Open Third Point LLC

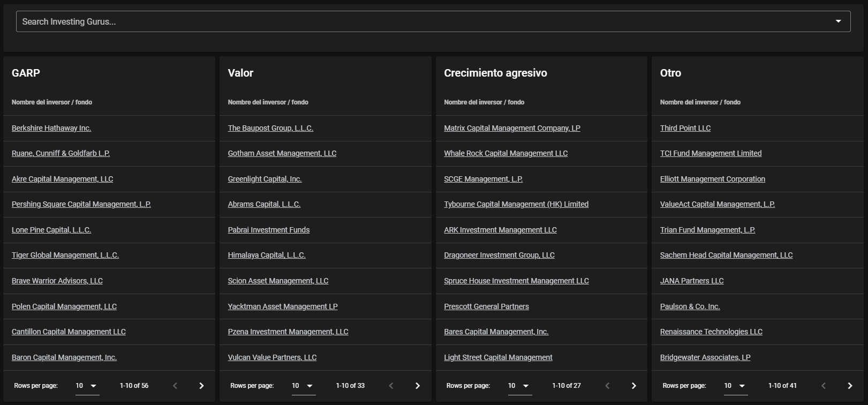tap(685, 128)
